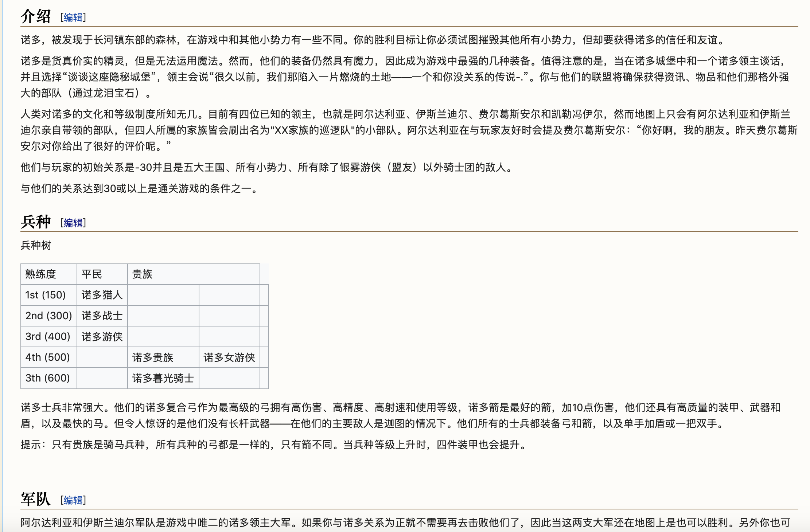Click the 3rd (400) table cell

tap(49, 336)
